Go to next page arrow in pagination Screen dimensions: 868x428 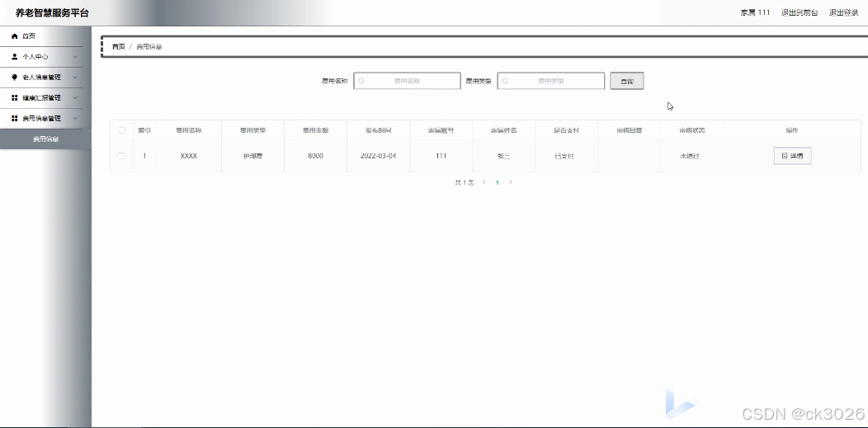pos(511,182)
